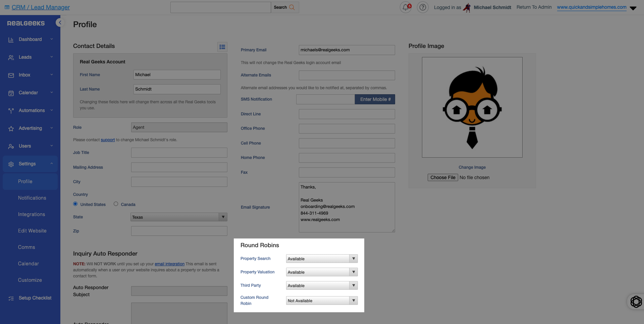644x324 pixels.
Task: Click the Advertising star icon
Action: tap(11, 128)
